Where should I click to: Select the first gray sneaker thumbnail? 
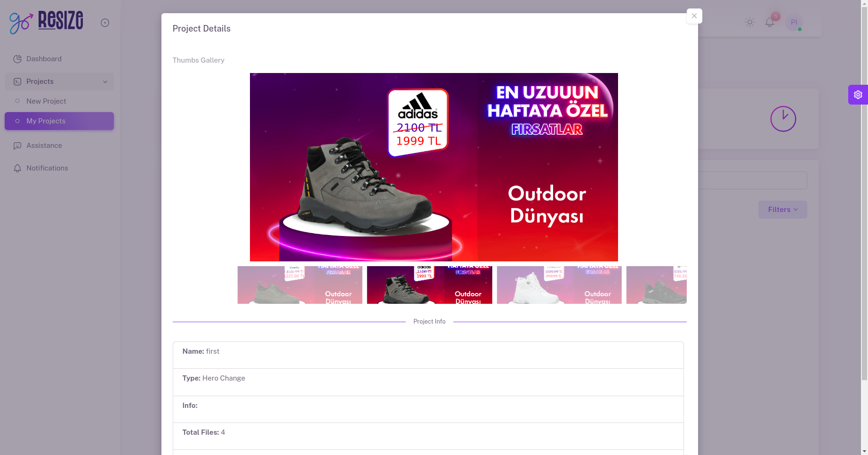[x=300, y=285]
